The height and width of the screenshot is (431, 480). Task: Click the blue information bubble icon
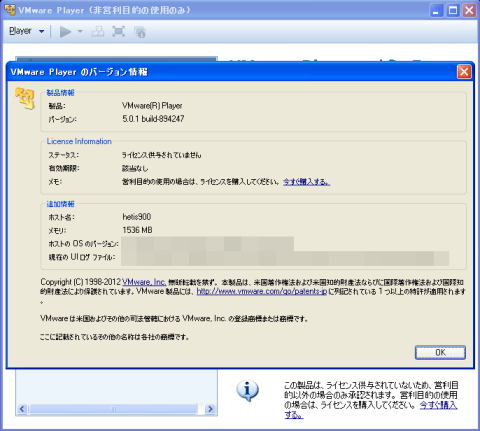click(247, 390)
